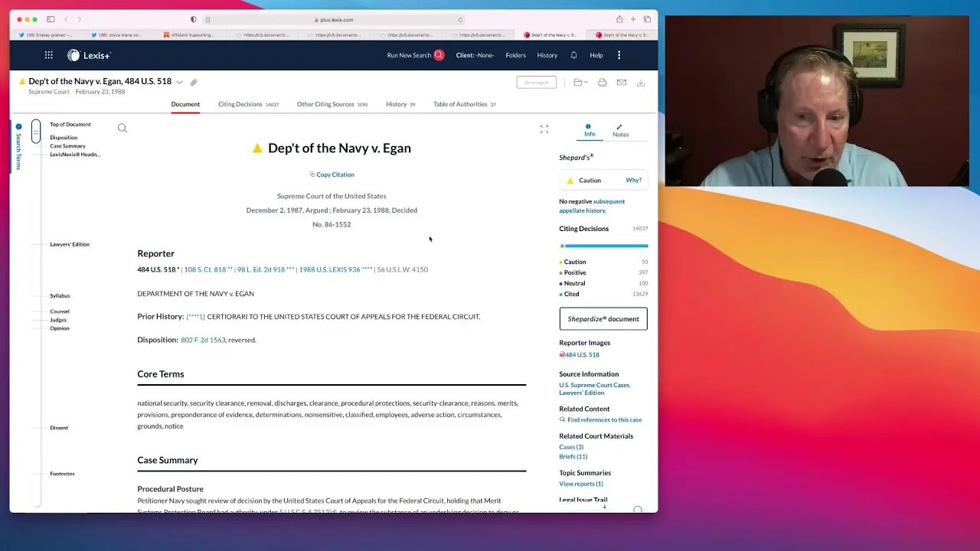Click the Run New Search text

coord(409,55)
